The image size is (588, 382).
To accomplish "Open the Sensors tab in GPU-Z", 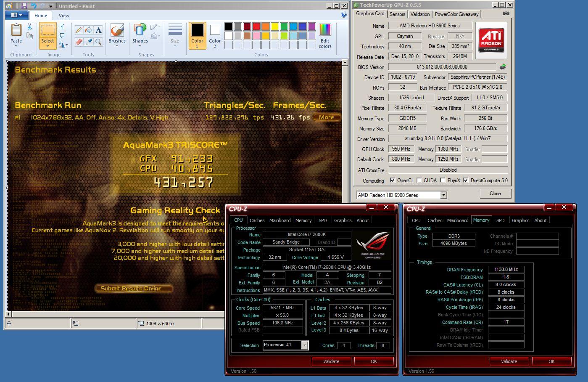I will (x=397, y=14).
